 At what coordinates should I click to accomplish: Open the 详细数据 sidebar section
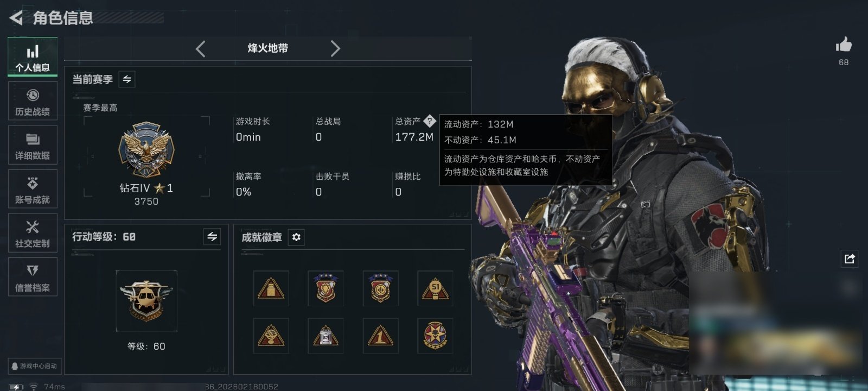(x=33, y=145)
